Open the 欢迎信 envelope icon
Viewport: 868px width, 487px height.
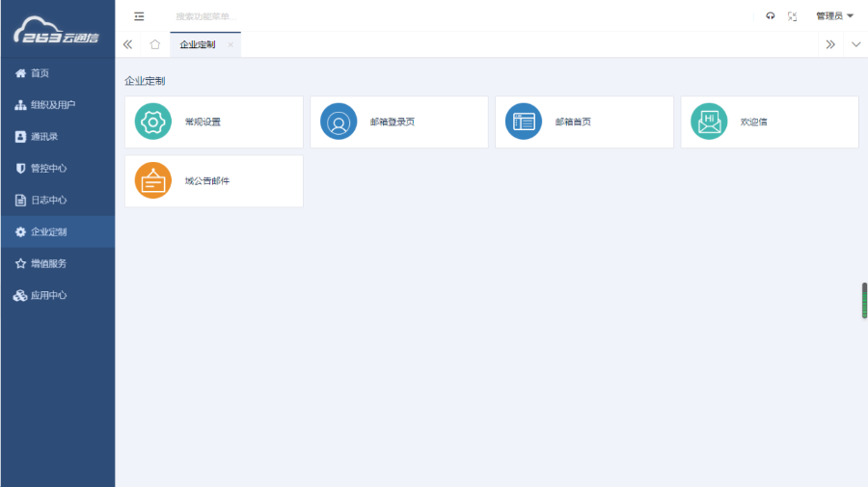[709, 122]
